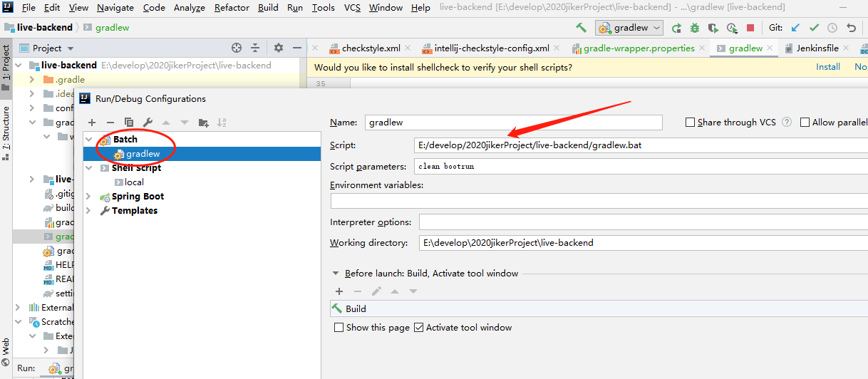The height and width of the screenshot is (379, 868).
Task: Run gradlew with the green rerun icon
Action: (676, 28)
